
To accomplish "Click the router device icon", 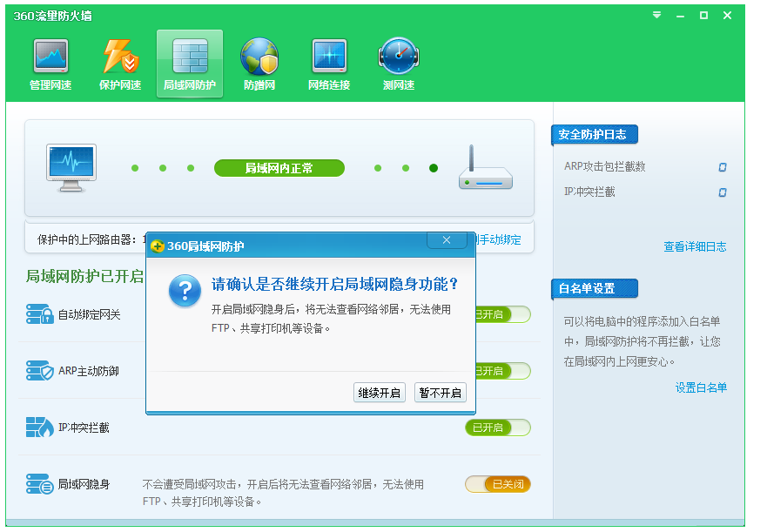I will pyautogui.click(x=485, y=167).
